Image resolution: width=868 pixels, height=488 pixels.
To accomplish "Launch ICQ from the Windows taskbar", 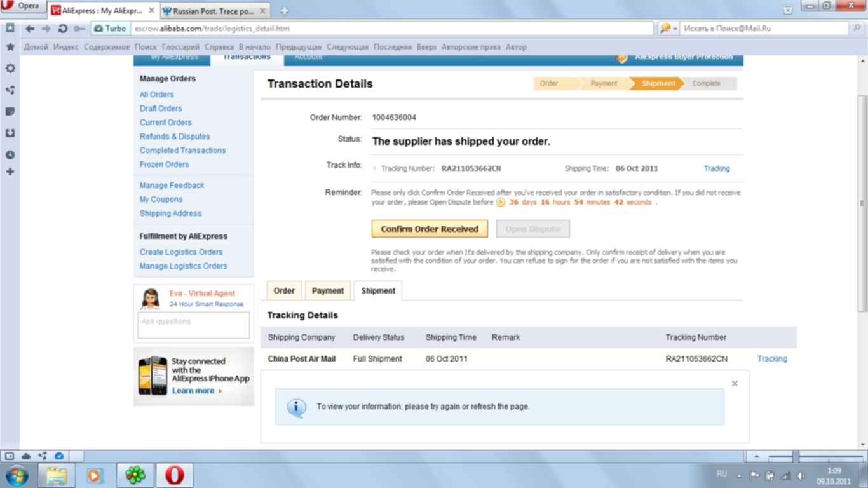I will (x=135, y=475).
